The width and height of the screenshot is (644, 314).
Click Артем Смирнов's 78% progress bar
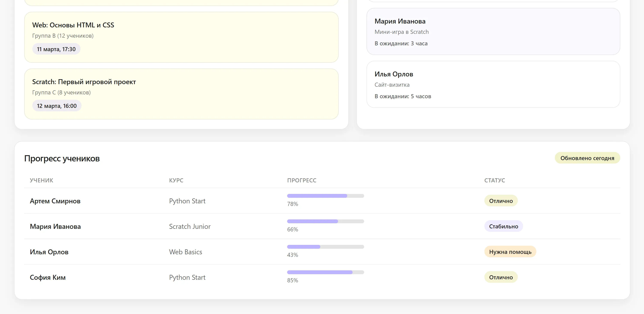click(x=325, y=196)
